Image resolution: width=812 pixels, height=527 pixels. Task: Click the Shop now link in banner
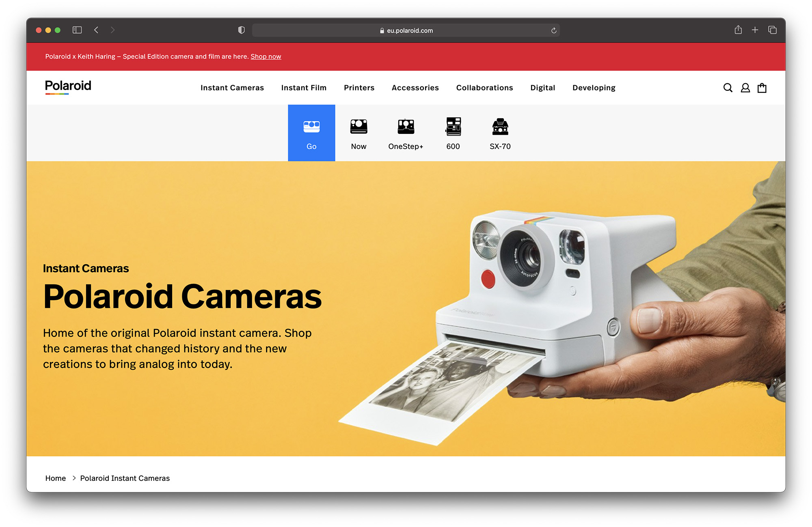point(266,56)
